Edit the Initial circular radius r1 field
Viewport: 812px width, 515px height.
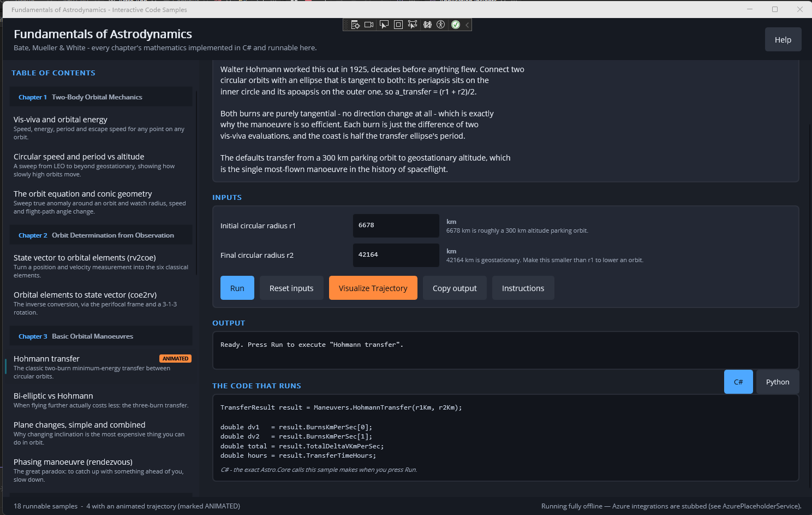(396, 226)
